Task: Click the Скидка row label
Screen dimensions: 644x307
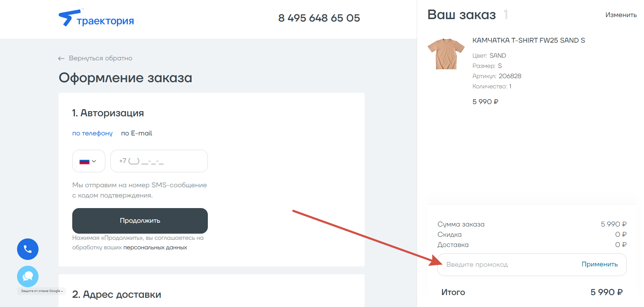Action: [449, 235]
